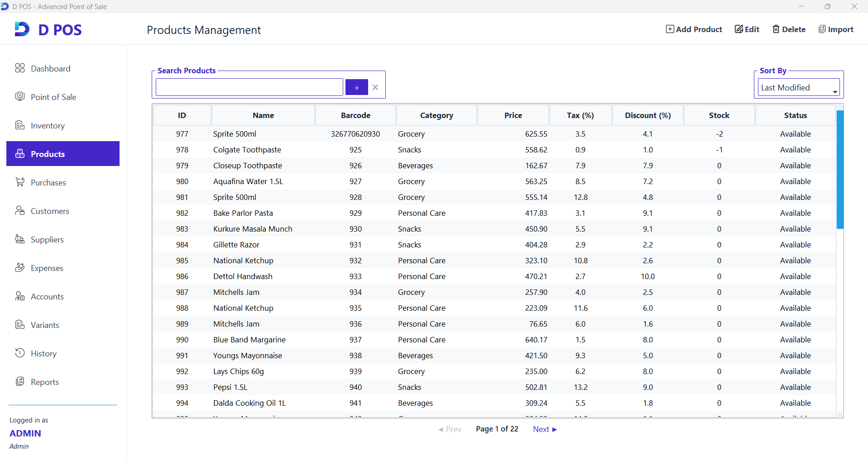Screen dimensions: 868x460
Task: Click the Dashboard sidebar icon
Action: (x=20, y=68)
